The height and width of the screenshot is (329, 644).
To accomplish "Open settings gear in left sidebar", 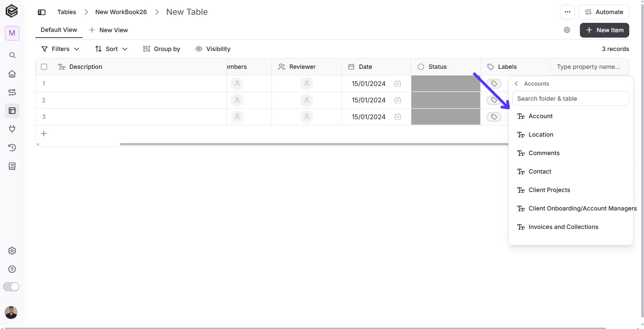I will pos(12,251).
